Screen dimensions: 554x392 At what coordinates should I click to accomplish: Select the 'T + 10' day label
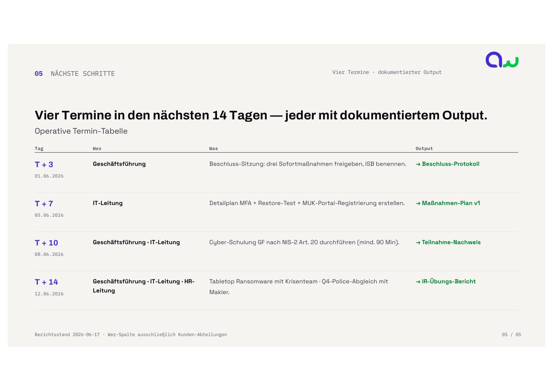(x=46, y=243)
